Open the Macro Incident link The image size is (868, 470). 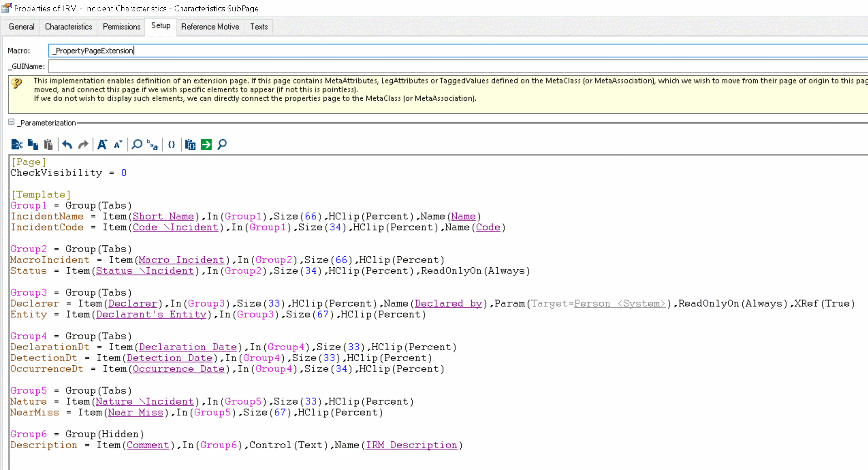(182, 260)
